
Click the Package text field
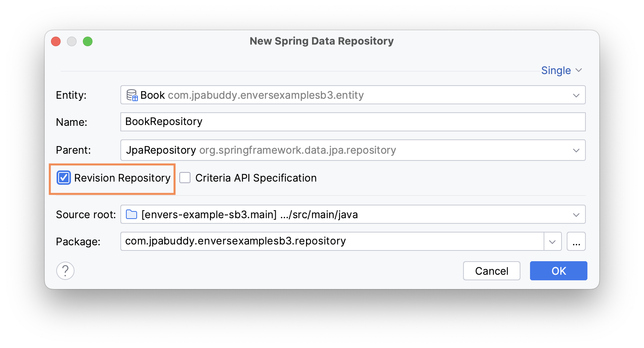[x=331, y=241]
